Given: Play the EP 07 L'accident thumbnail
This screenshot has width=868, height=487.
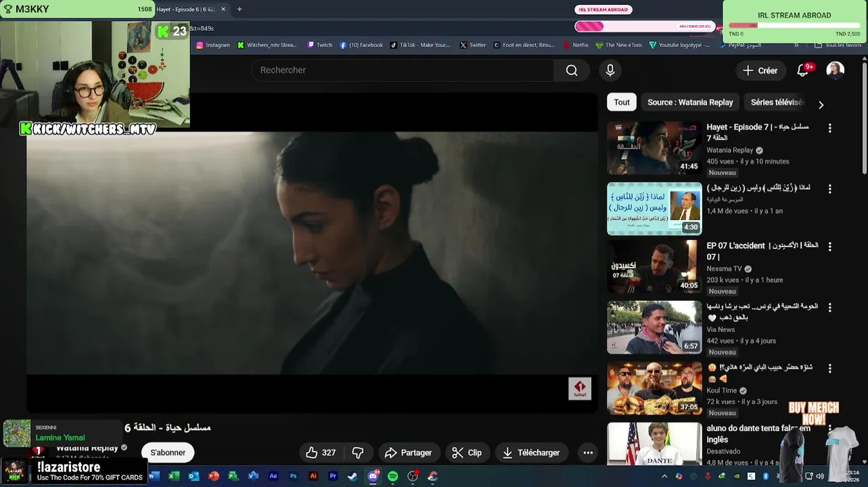Looking at the screenshot, I should pos(654,266).
